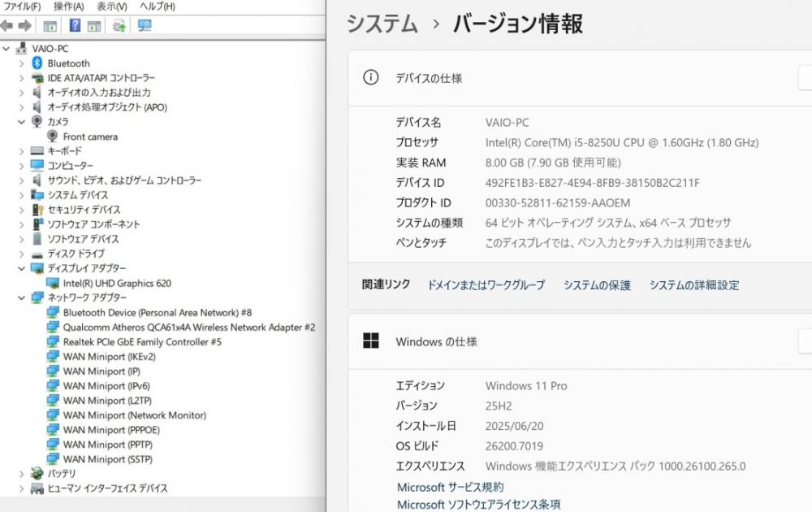
Task: Open Microsoft サービス規約 link
Action: point(450,487)
